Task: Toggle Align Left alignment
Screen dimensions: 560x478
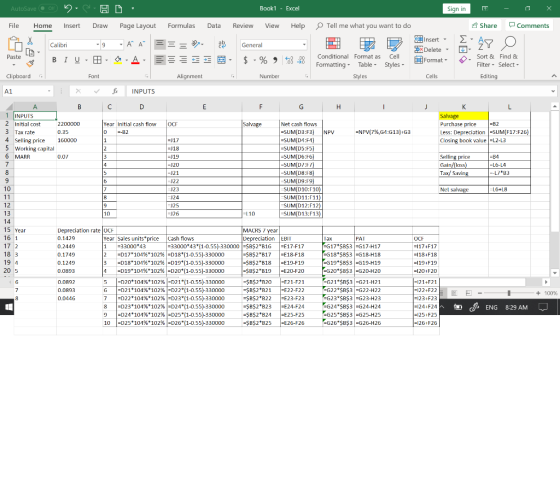Action: [x=160, y=60]
